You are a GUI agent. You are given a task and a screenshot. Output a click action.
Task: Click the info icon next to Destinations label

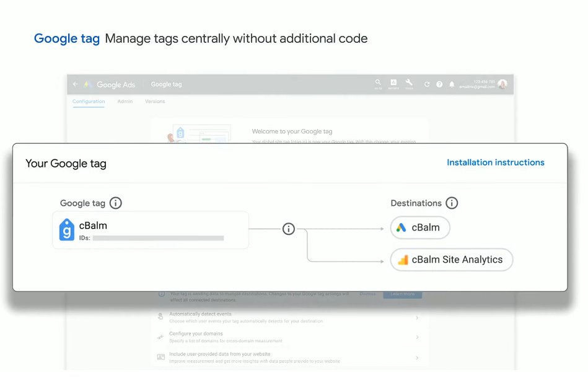coord(452,203)
